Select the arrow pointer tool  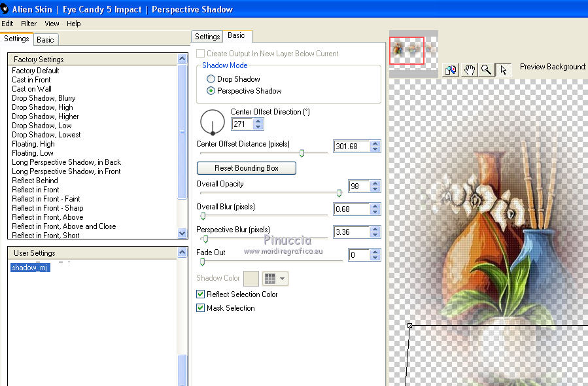pyautogui.click(x=503, y=70)
